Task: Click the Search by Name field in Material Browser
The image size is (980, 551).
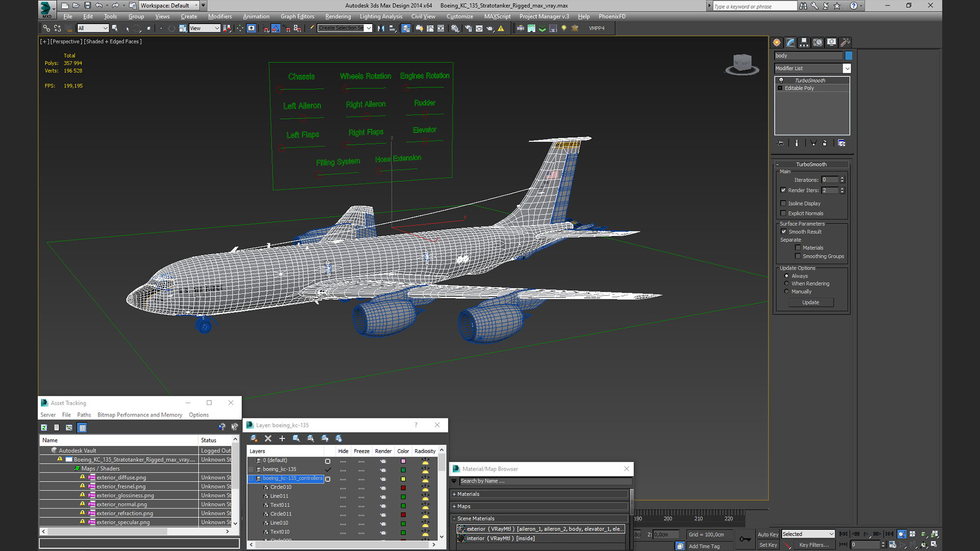Action: (x=545, y=481)
